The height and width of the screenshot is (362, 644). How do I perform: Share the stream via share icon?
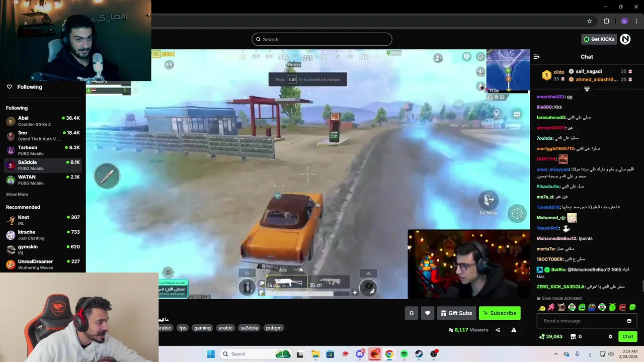point(498,330)
